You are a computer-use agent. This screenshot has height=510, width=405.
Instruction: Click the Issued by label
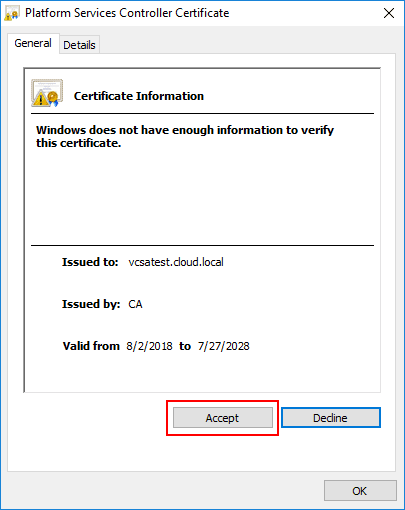click(x=91, y=304)
